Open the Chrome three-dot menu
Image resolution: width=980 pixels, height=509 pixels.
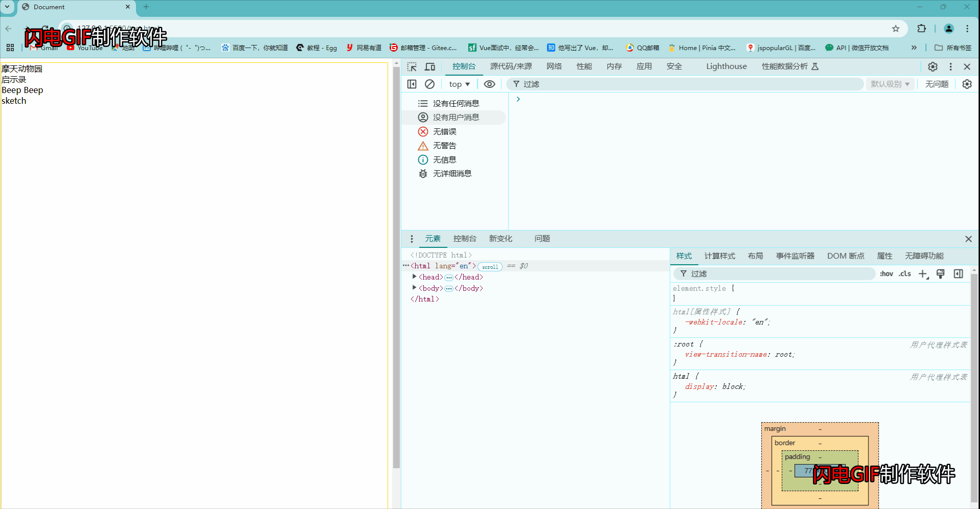pyautogui.click(x=967, y=29)
